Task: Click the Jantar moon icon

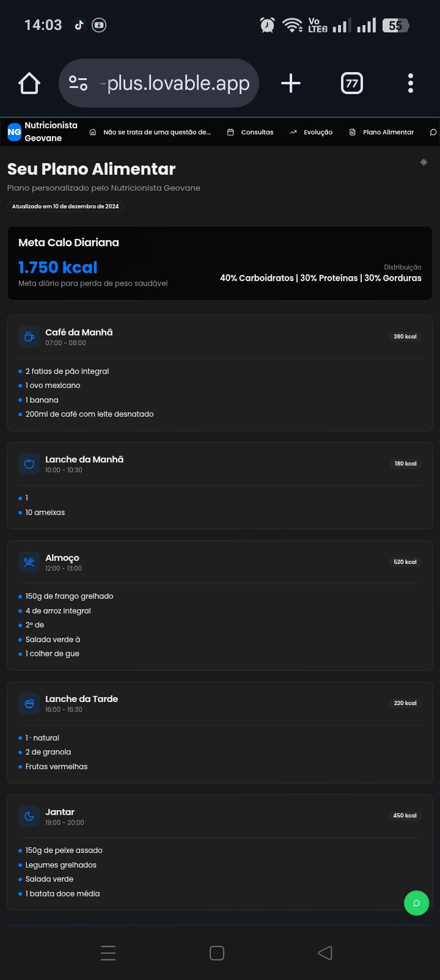Action: point(29,816)
